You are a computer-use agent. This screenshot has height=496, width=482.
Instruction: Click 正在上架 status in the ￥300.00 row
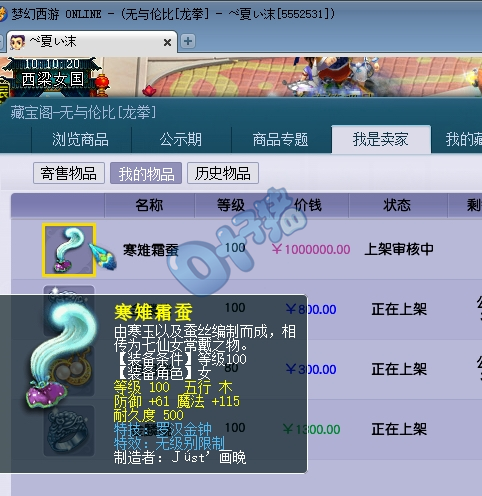point(399,369)
